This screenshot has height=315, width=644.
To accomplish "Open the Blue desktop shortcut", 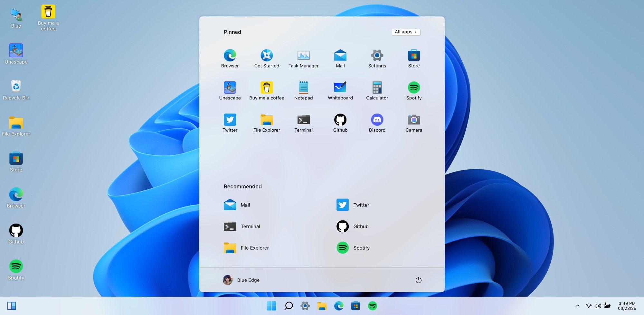I will click(16, 18).
